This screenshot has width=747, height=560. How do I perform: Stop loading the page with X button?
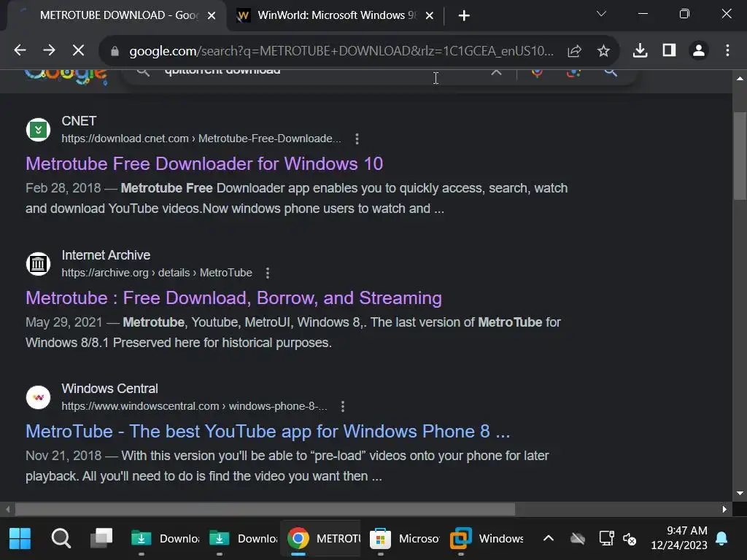(78, 50)
